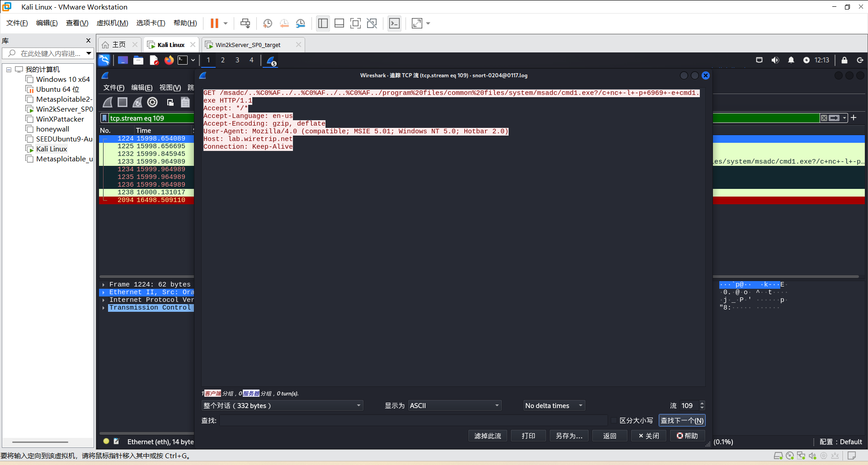Enable the case sensitive checkbox

click(613, 421)
